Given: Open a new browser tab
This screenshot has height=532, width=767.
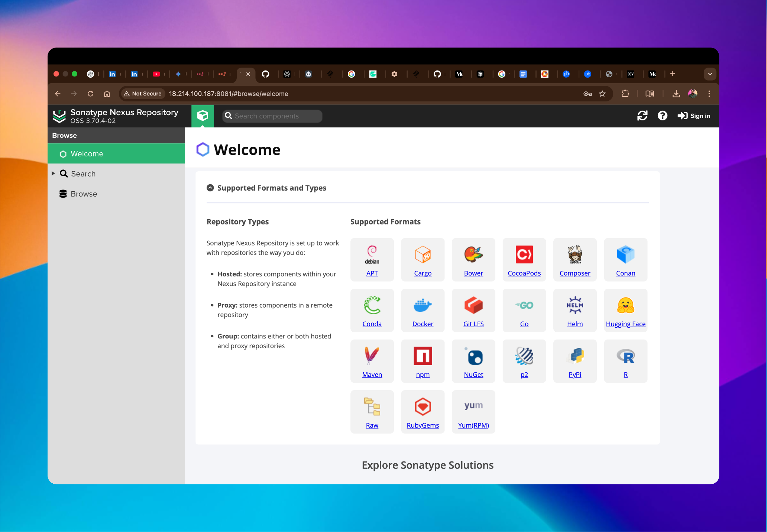Looking at the screenshot, I should 673,74.
